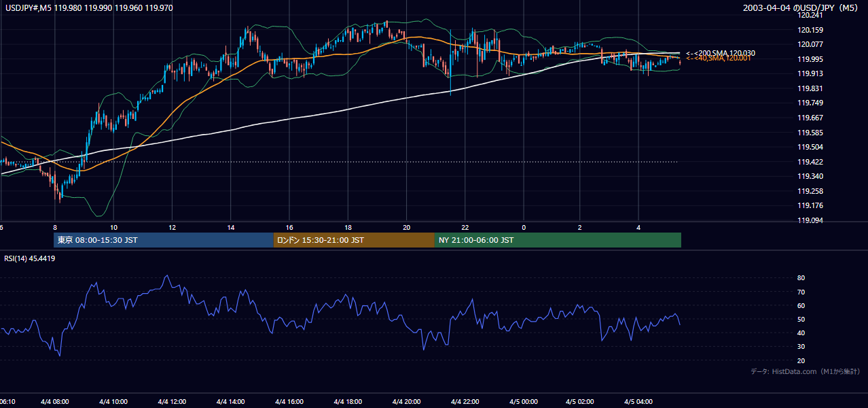Viewport: 868px width, 408px height.
Task: Click hour label 8 under the price chart
Action: (x=55, y=227)
